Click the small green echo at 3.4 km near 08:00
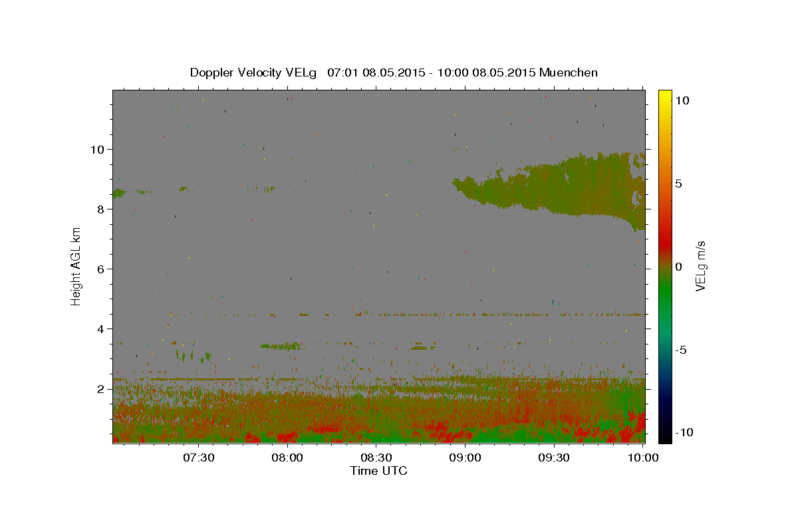This screenshot has width=798, height=532. click(x=281, y=346)
